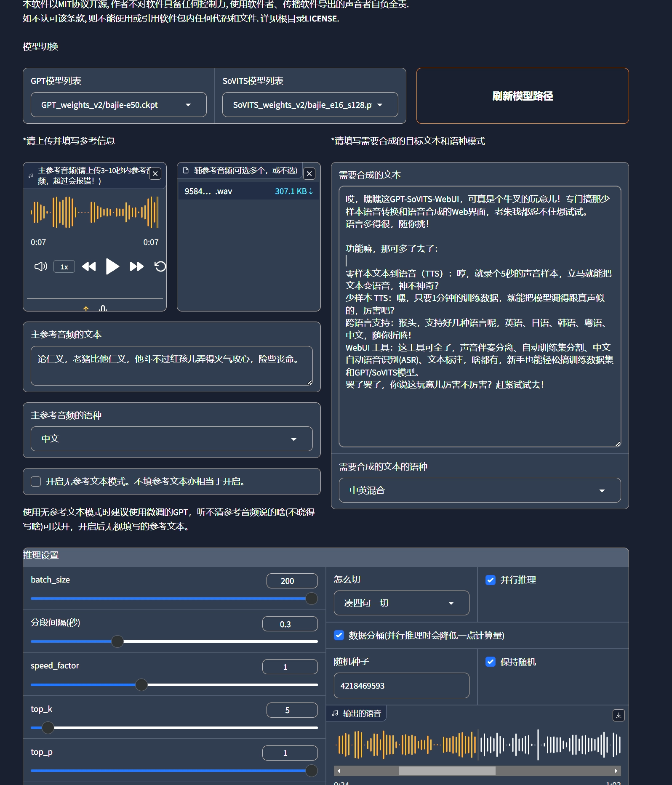672x785 pixels.
Task: Click the rewind button in audio player
Action: point(89,266)
